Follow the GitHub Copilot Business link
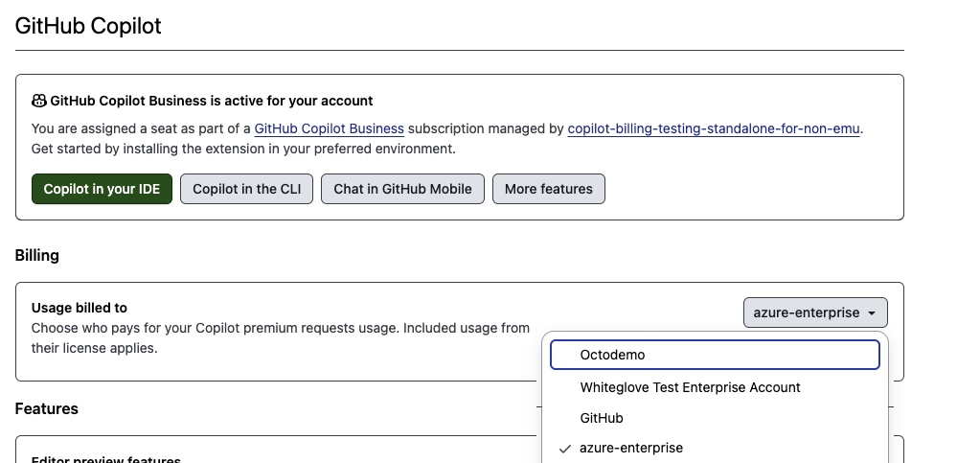This screenshot has height=463, width=980. 329,128
